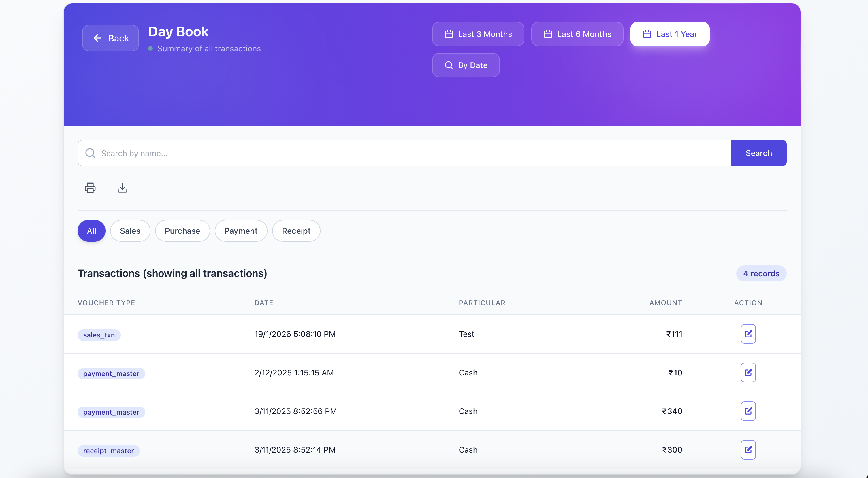Select Last 1 Year range
This screenshot has height=478, width=868.
pyautogui.click(x=670, y=34)
